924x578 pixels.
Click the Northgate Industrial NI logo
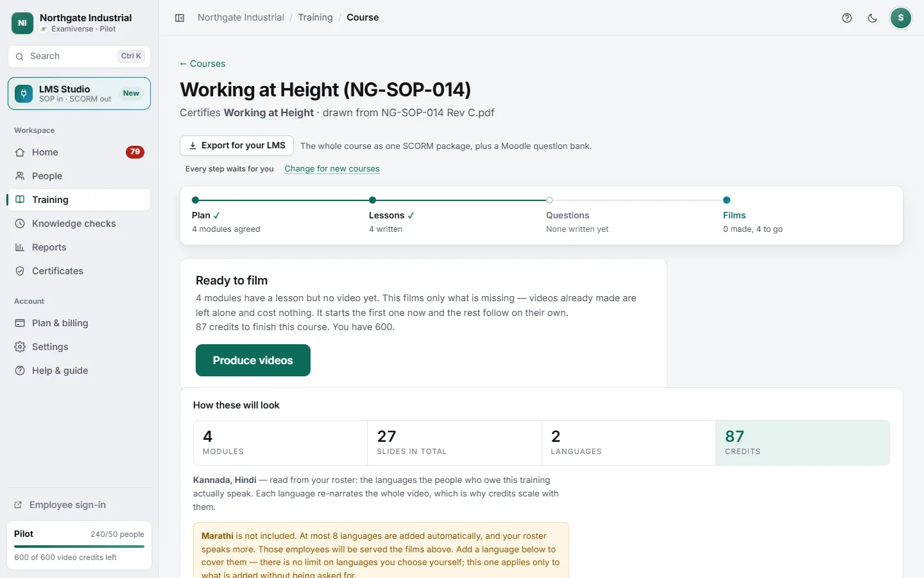(x=22, y=23)
